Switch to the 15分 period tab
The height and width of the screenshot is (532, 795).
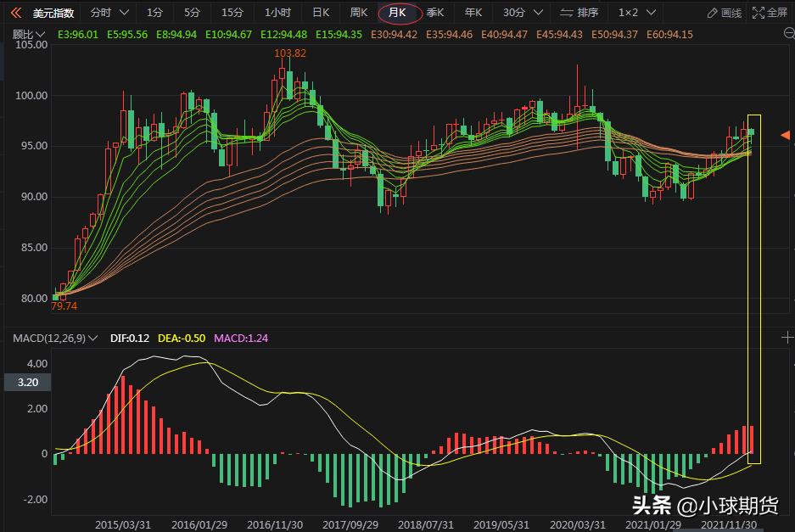click(x=232, y=13)
